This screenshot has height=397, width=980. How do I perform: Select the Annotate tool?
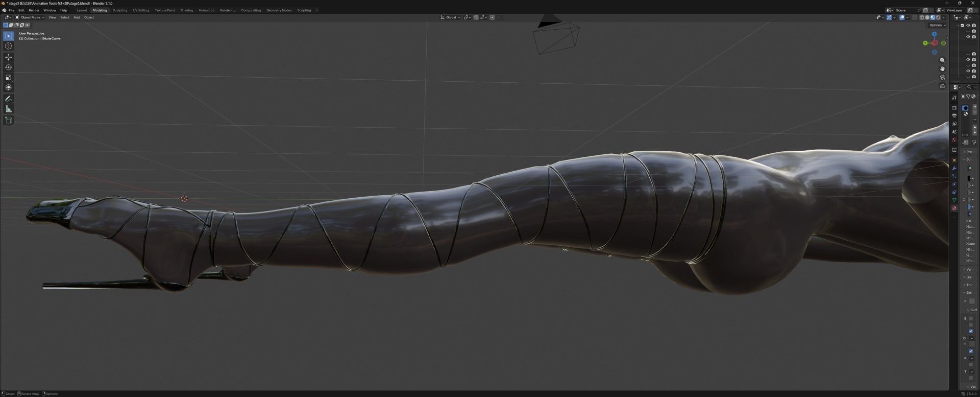9,99
